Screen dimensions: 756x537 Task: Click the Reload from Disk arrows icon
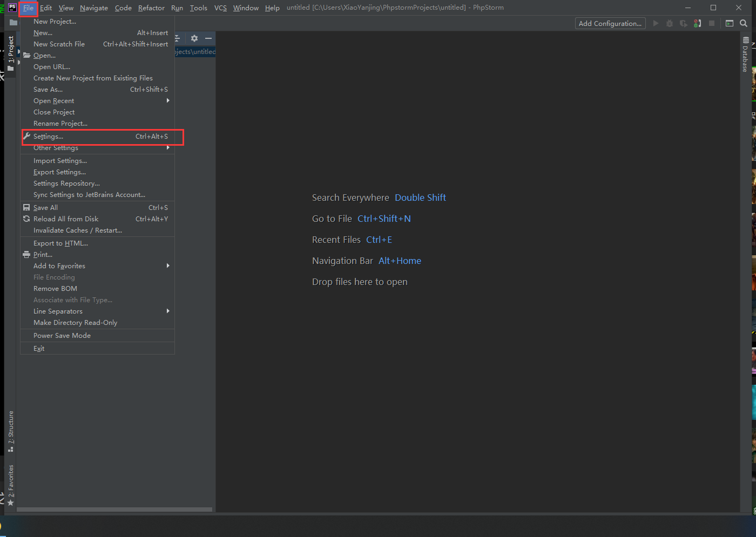click(x=26, y=219)
